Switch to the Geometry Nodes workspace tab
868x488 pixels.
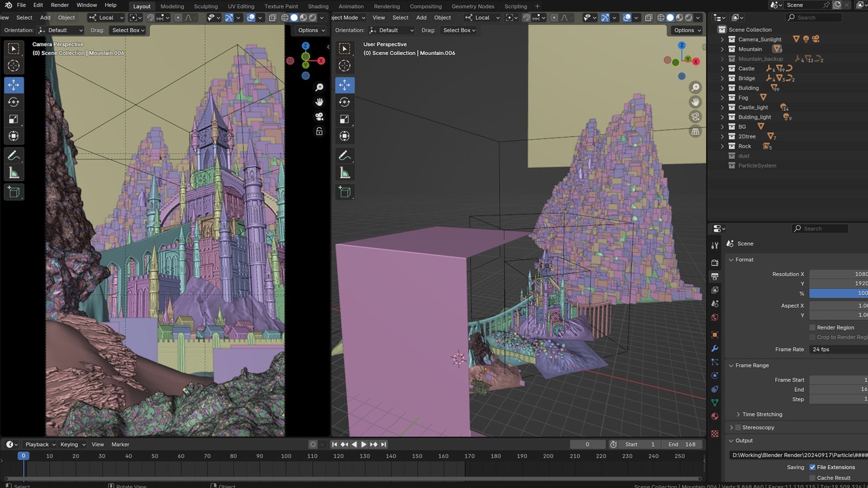[x=473, y=6]
